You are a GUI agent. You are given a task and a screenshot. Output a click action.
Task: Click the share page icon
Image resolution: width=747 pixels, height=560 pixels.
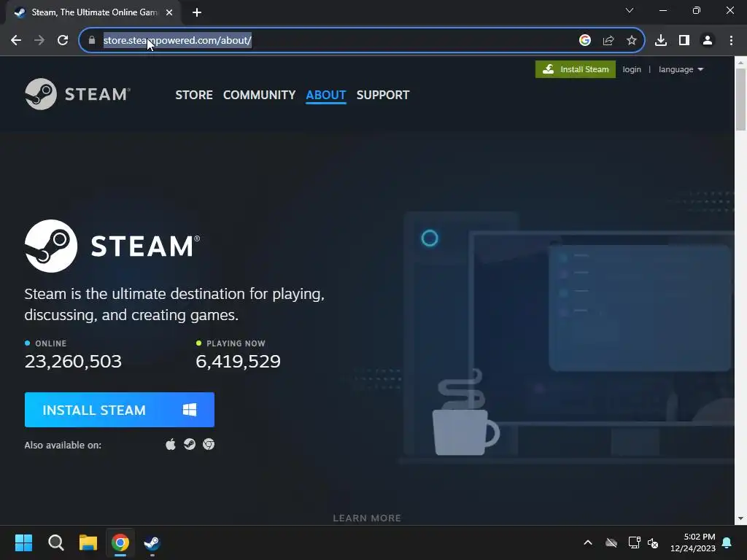tap(608, 41)
